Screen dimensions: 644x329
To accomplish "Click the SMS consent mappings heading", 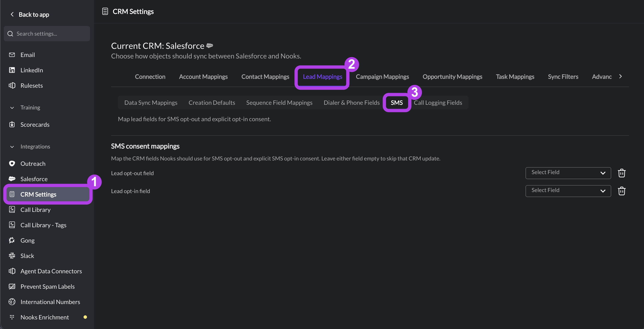I will point(145,146).
